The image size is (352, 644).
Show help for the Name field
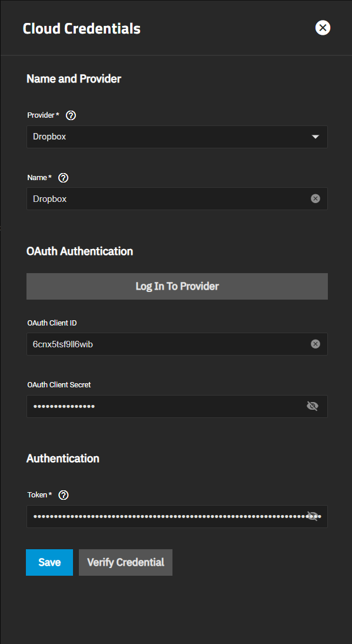click(63, 178)
